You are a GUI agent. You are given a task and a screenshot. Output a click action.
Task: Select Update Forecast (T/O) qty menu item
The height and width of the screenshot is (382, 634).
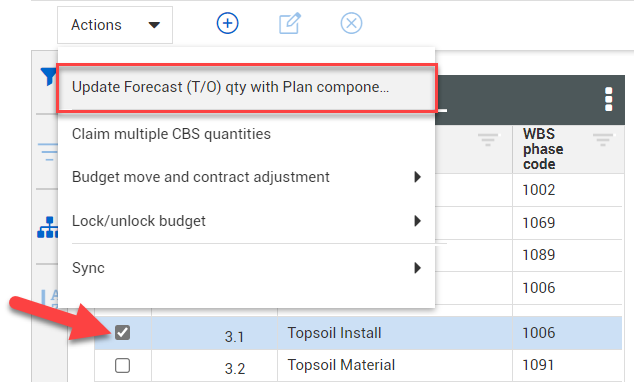(247, 87)
